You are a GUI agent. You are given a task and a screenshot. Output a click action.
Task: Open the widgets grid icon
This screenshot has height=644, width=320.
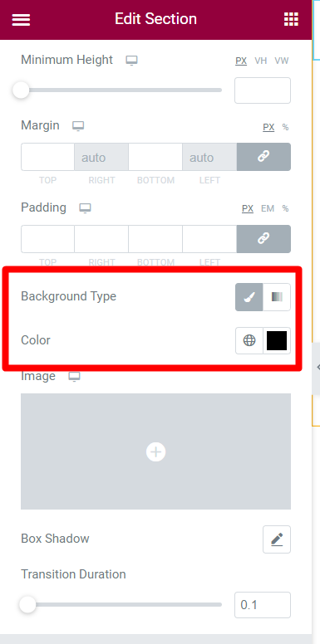(x=291, y=19)
